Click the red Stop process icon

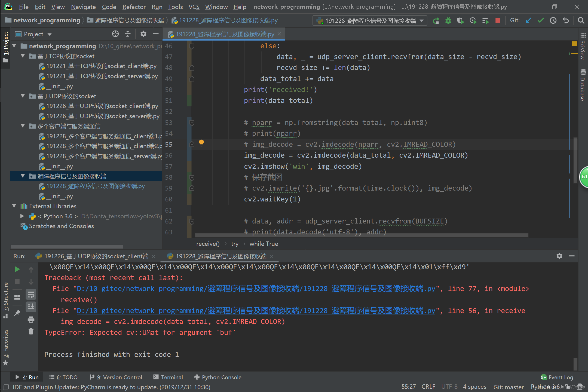[498, 21]
